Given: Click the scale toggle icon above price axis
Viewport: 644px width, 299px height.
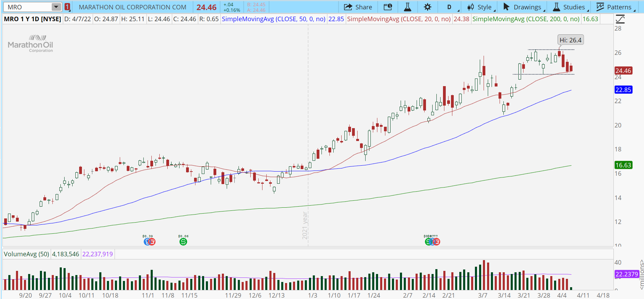Looking at the screenshot, I should coord(620,19).
